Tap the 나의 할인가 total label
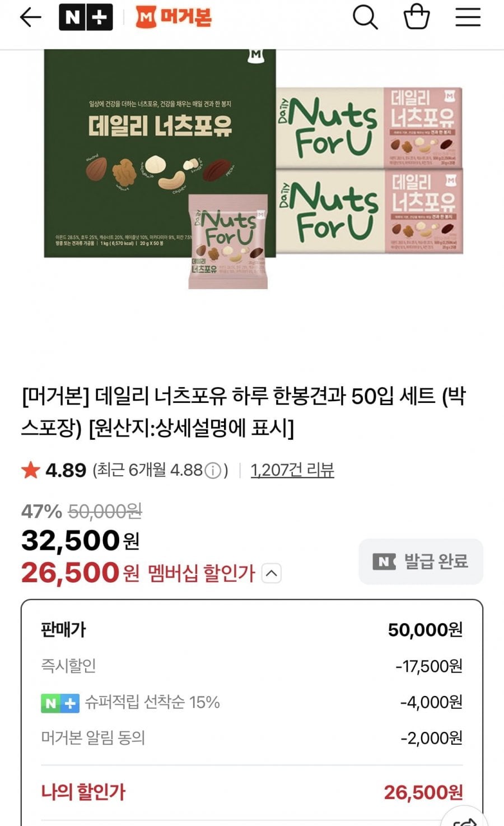This screenshot has width=504, height=826. point(83,792)
